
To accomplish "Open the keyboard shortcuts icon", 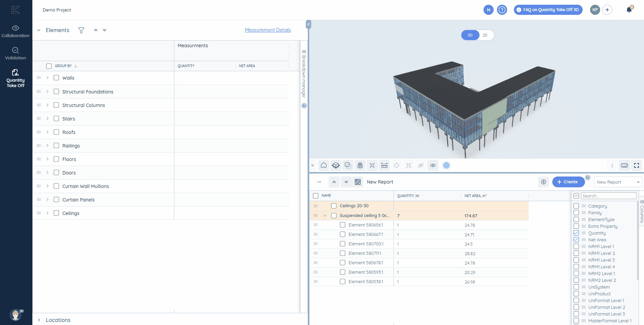I will 624,165.
